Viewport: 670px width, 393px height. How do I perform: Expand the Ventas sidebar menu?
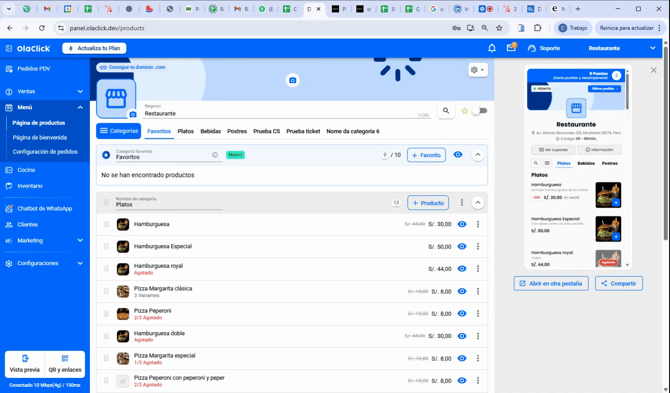click(x=80, y=91)
